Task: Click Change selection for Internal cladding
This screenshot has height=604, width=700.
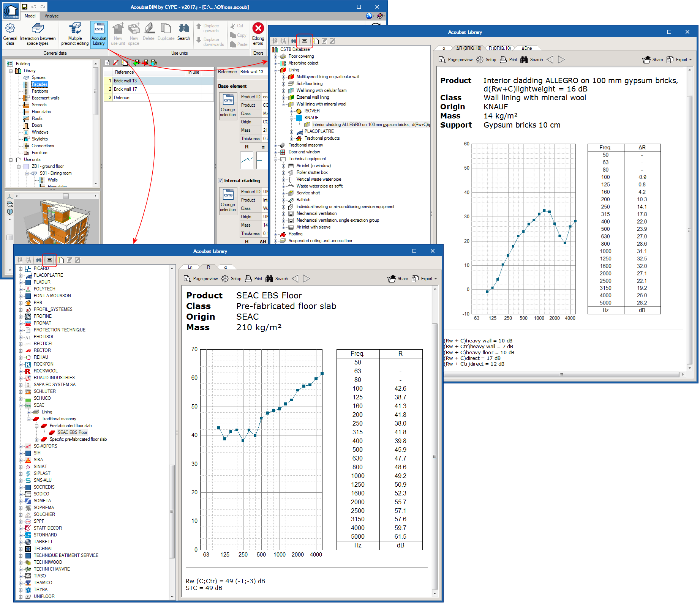Action: point(228,200)
